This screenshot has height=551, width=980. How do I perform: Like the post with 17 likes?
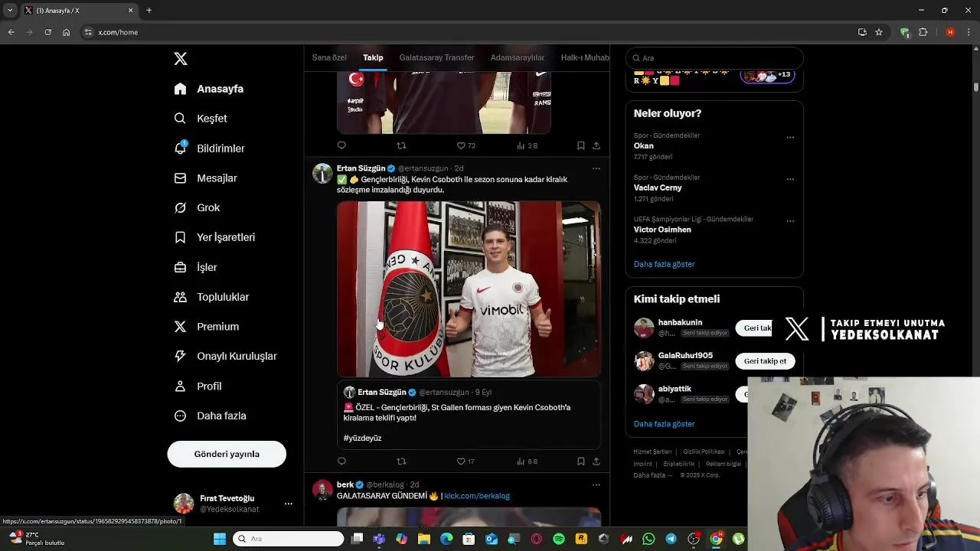coord(465,461)
